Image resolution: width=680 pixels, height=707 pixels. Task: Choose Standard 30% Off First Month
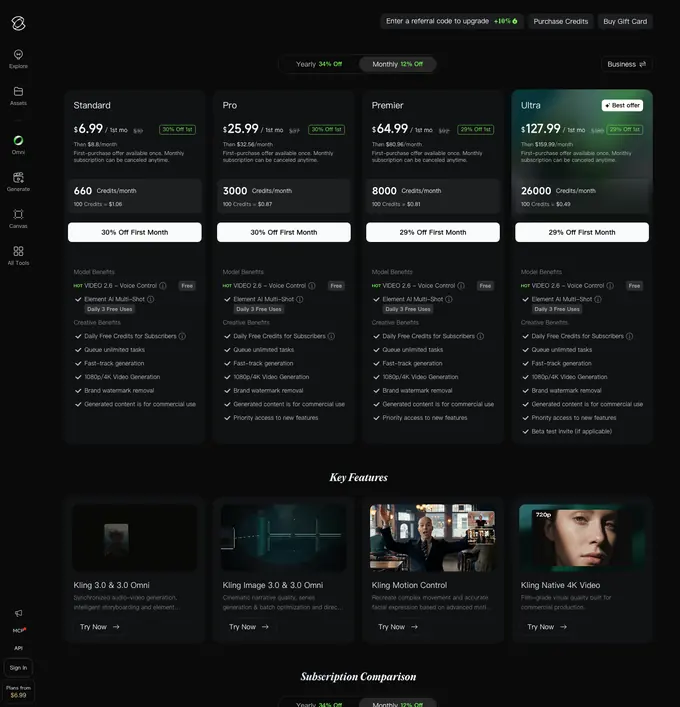pyautogui.click(x=135, y=232)
